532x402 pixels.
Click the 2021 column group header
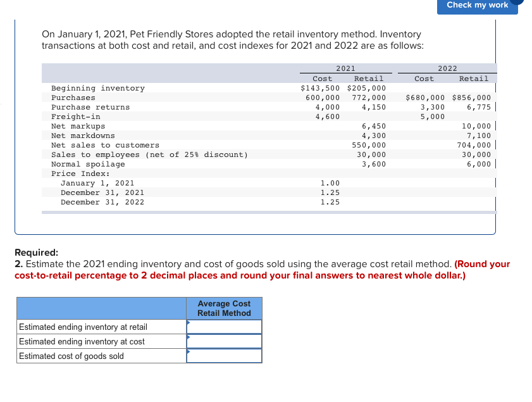point(346,68)
